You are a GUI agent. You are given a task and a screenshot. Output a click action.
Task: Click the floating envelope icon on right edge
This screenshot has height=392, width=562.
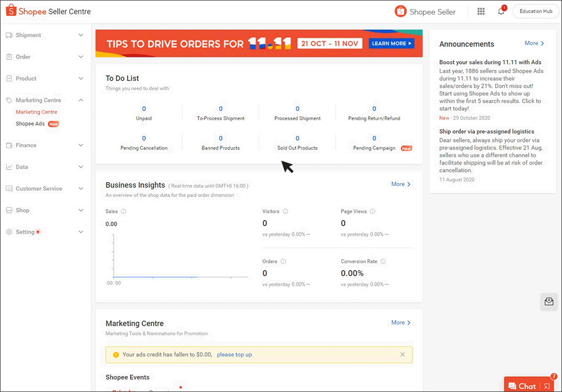point(549,302)
